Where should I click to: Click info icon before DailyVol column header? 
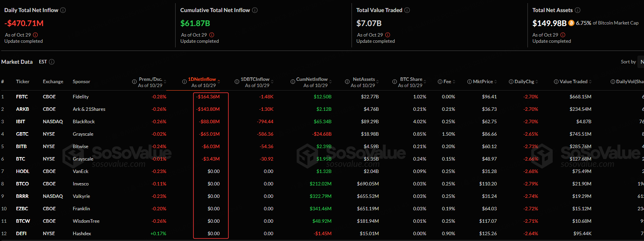(613, 82)
